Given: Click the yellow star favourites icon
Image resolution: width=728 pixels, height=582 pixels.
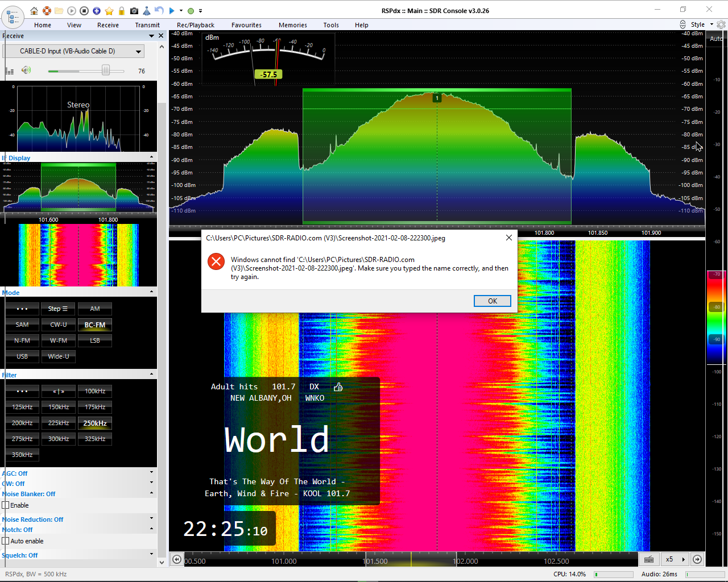Looking at the screenshot, I should pos(109,11).
